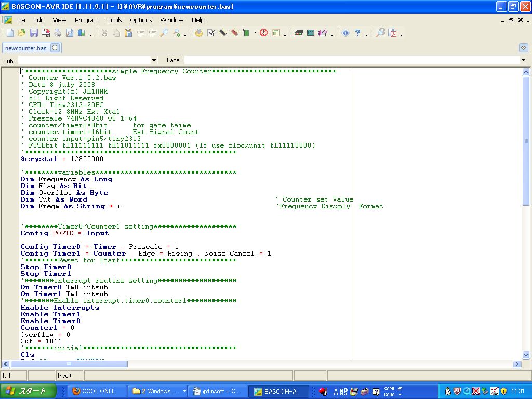Switch to the edmsoft taskbar window
532x399 pixels.
click(x=218, y=391)
